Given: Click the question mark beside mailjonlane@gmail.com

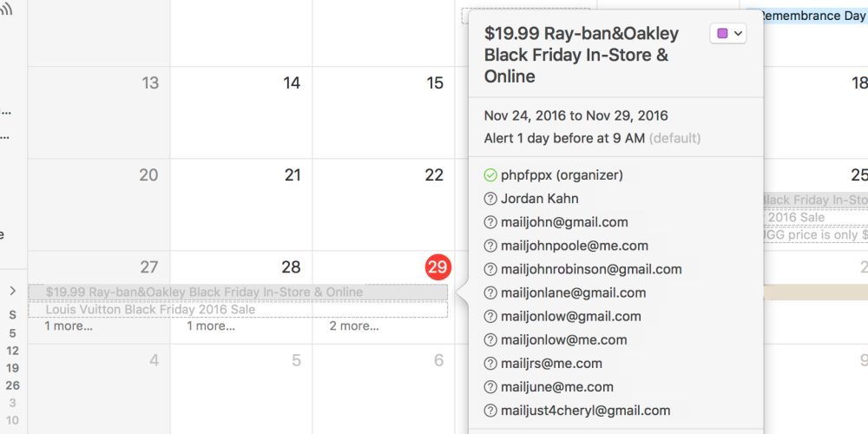Looking at the screenshot, I should (x=490, y=293).
